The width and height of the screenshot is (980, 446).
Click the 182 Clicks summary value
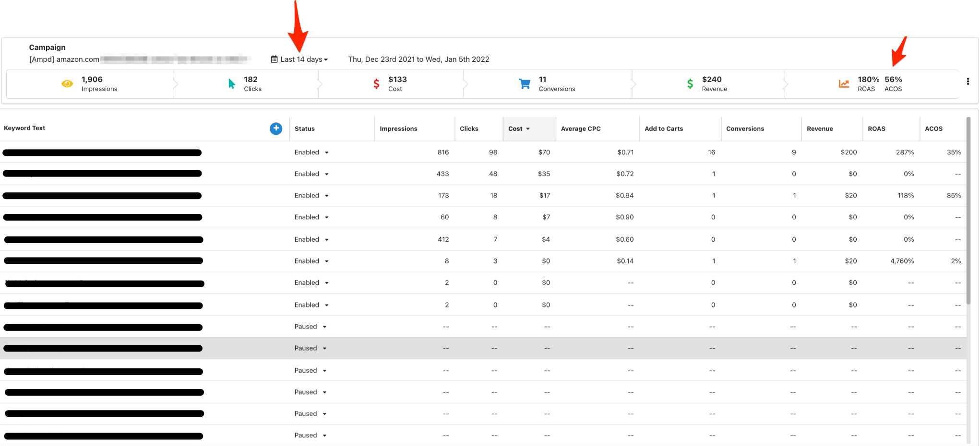coord(251,80)
